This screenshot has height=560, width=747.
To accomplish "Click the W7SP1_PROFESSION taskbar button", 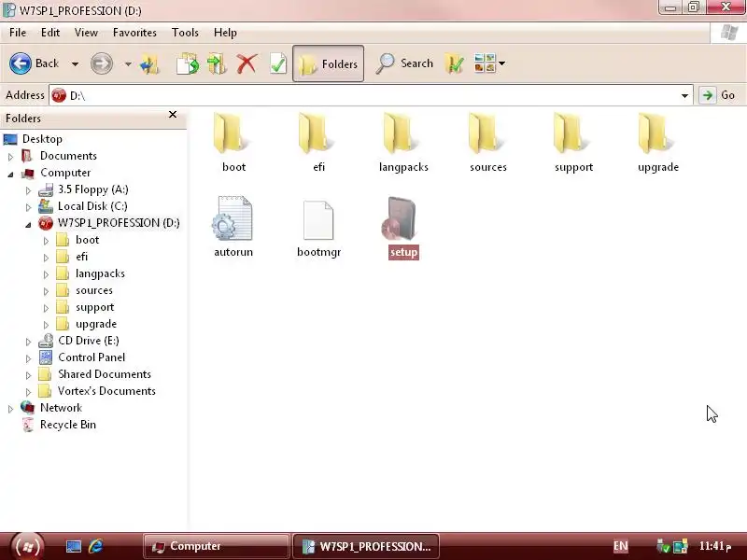I will pyautogui.click(x=366, y=546).
